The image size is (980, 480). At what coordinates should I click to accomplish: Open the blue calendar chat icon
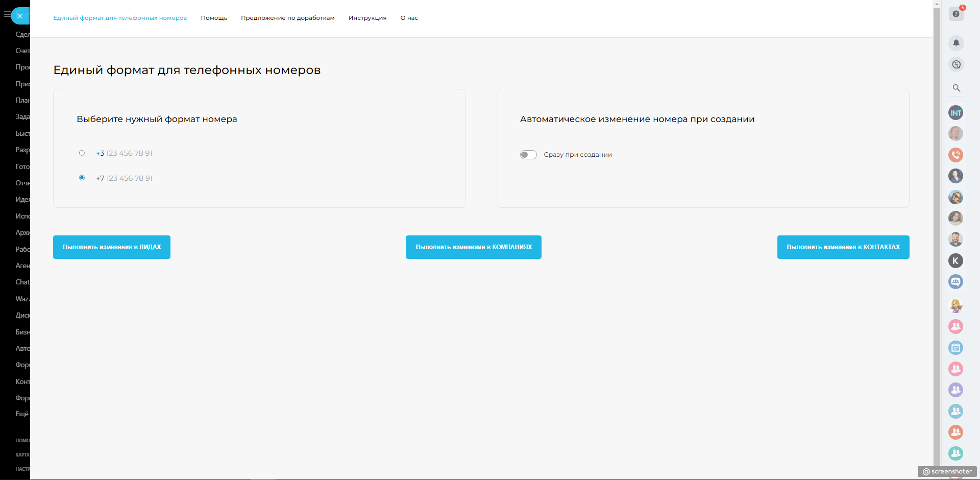955,348
